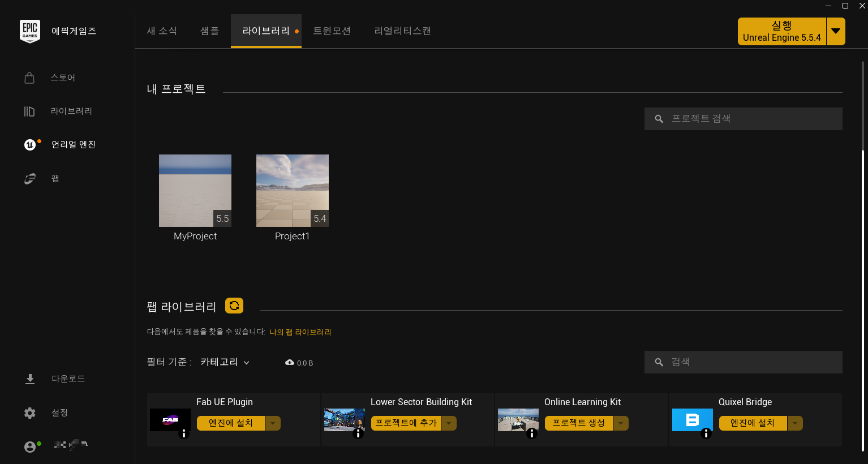The width and height of the screenshot is (868, 464).
Task: Expand Quixel Bridge install options arrow
Action: [795, 423]
